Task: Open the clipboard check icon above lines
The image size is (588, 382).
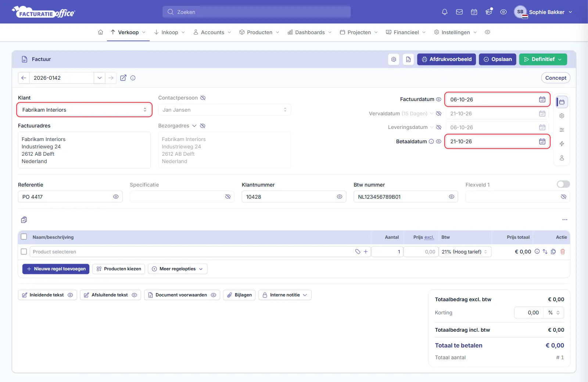Action: [24, 220]
